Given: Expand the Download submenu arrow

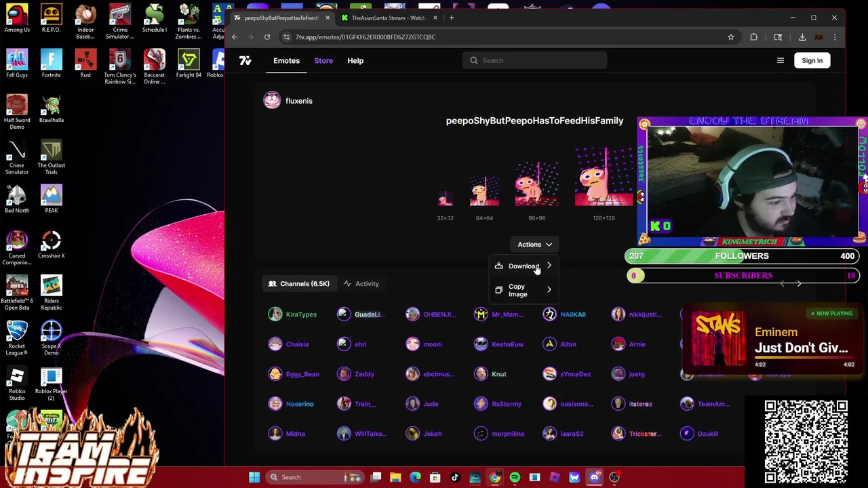Looking at the screenshot, I should click(x=549, y=266).
